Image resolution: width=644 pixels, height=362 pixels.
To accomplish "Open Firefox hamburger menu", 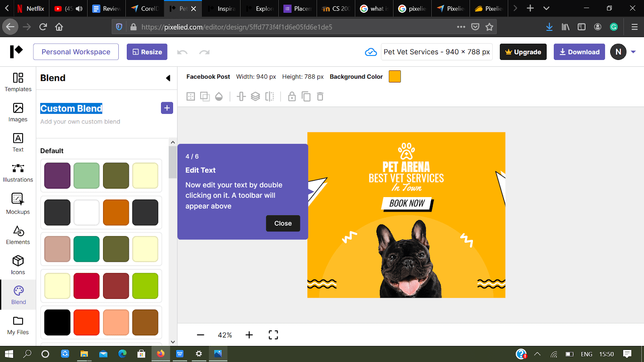I will (635, 27).
